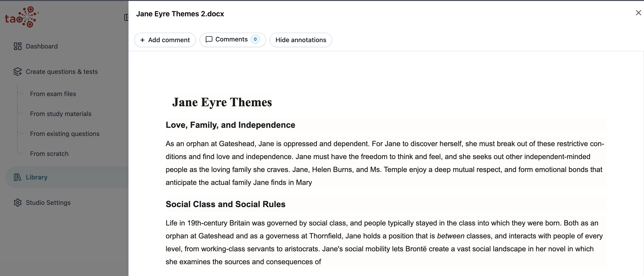Click the Social Class and Social Rules heading
Screen dimensions: 644x276
[x=225, y=204]
